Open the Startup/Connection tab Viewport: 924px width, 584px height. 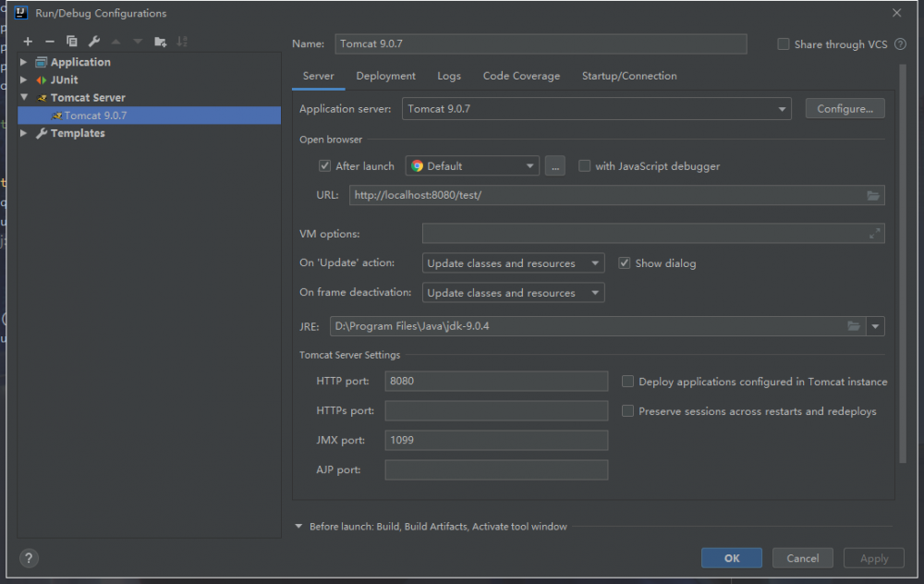(x=628, y=76)
